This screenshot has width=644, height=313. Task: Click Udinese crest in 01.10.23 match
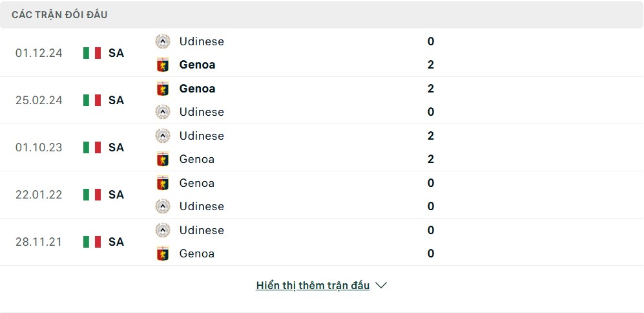click(163, 136)
